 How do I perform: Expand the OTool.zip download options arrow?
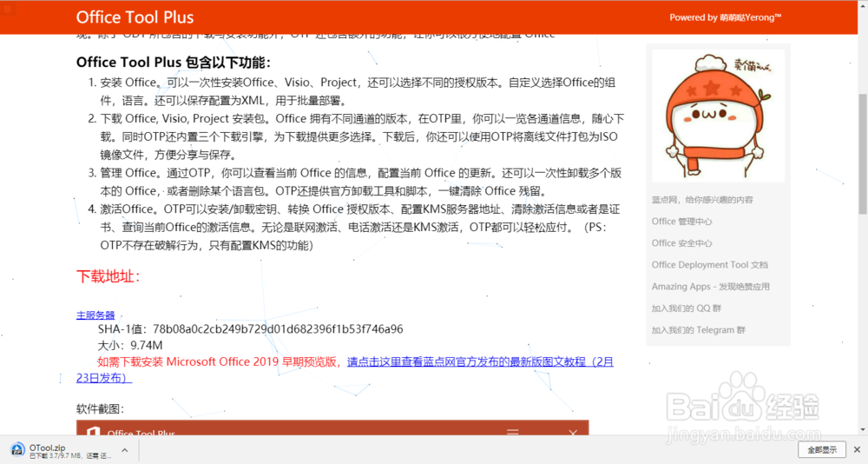coord(124,450)
